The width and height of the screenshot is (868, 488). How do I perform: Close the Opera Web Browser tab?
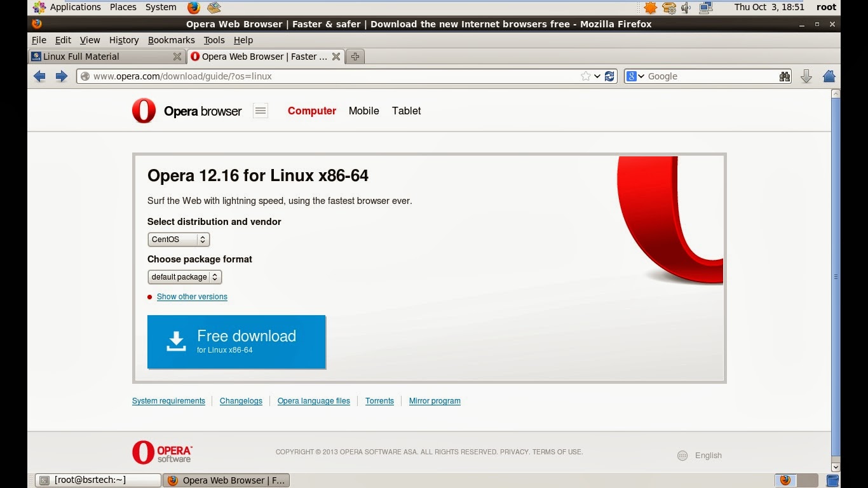[x=336, y=57]
